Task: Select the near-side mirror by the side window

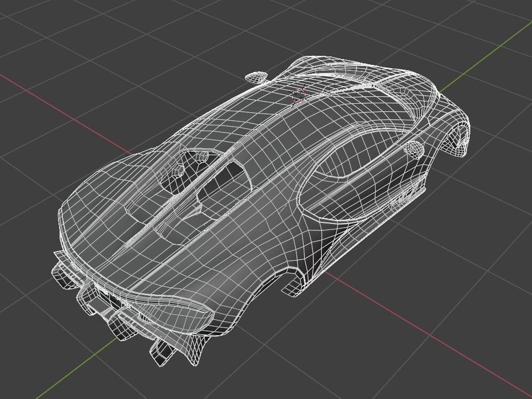Action: 414,149
